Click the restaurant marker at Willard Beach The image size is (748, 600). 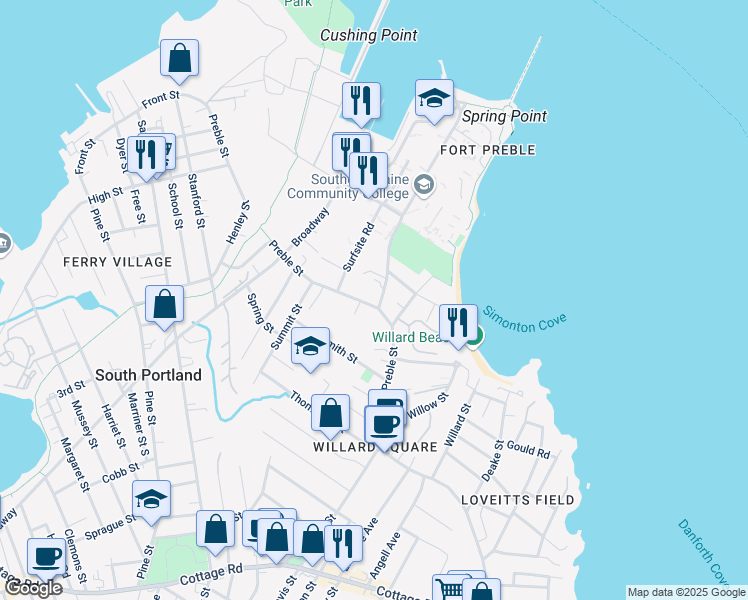pos(457,324)
